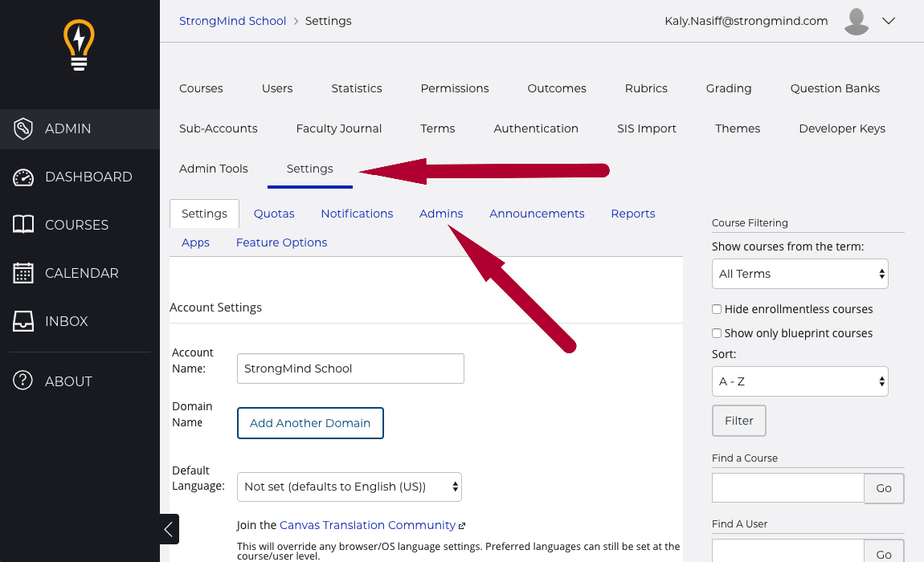Enable Hide enrollmentless courses checkbox

click(x=717, y=309)
